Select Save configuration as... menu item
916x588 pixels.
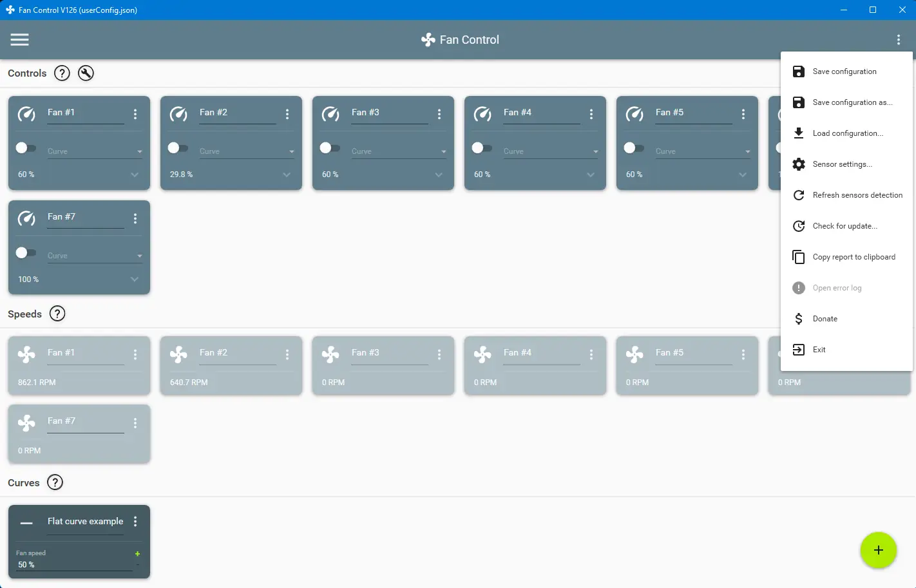(x=846, y=102)
